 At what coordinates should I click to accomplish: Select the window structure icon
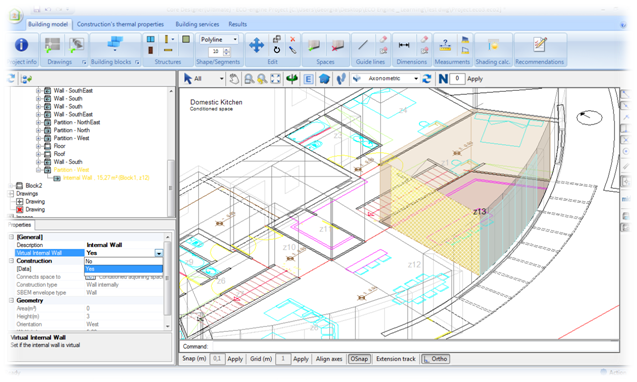pos(151,39)
